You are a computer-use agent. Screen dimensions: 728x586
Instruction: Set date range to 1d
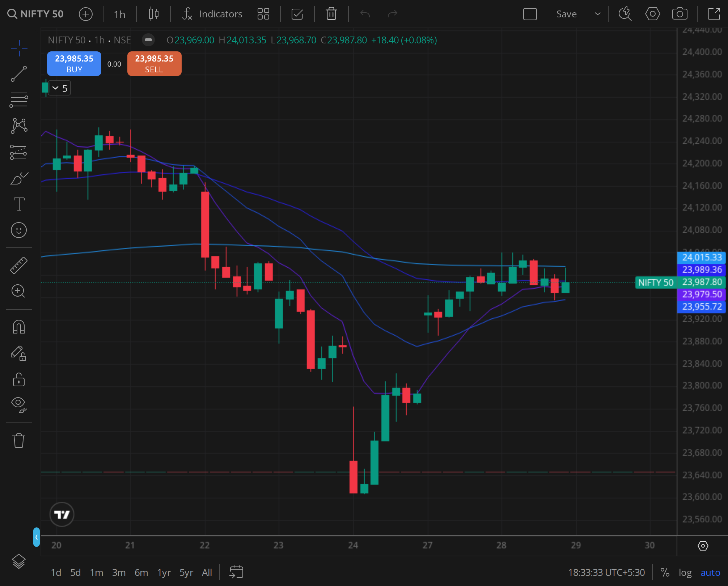click(x=56, y=573)
